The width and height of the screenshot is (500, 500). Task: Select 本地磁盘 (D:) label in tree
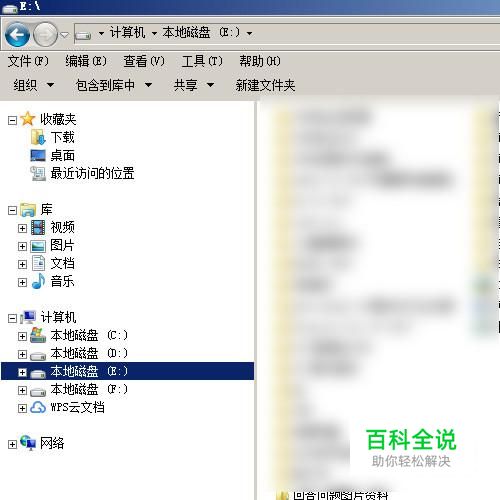[x=89, y=353]
